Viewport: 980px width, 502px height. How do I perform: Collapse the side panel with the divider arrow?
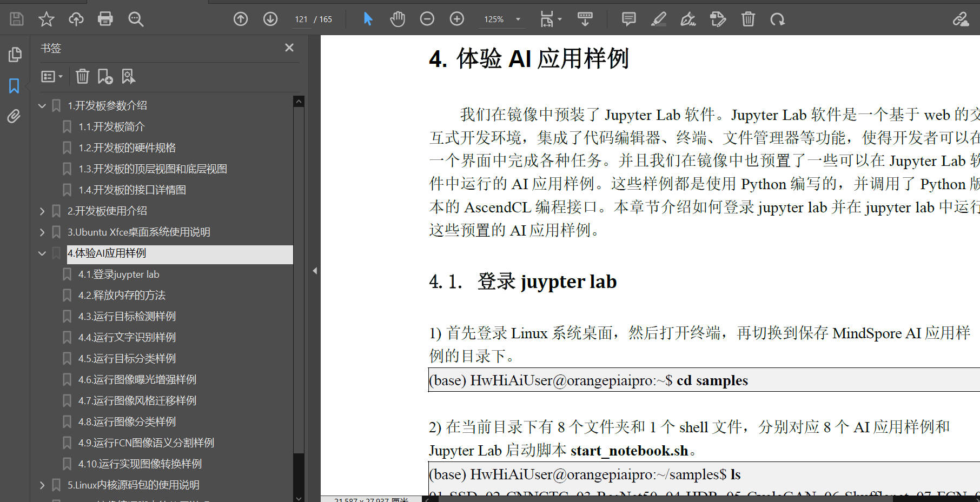point(315,271)
